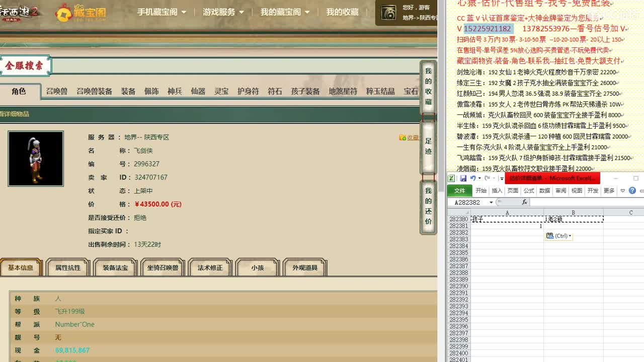Select the 灵宝 category tab
This screenshot has height=362, width=644.
[x=221, y=92]
